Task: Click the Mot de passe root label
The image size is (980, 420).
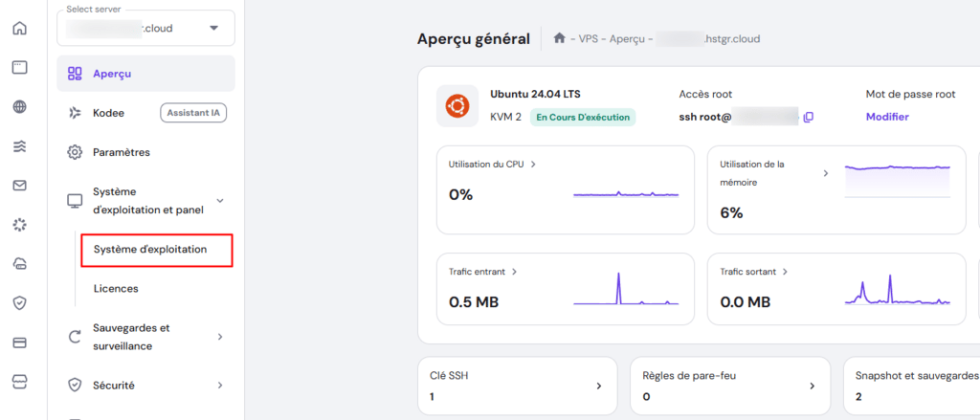Action: tap(911, 95)
